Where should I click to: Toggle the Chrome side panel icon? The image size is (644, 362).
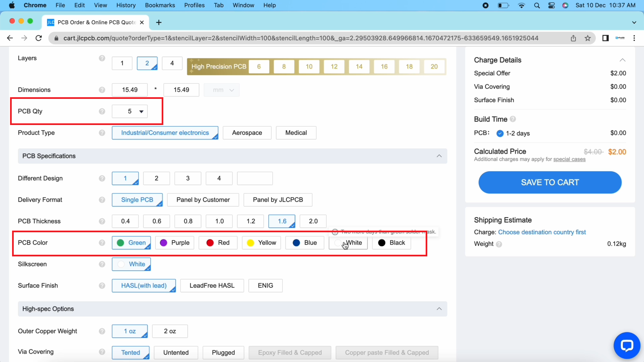pos(605,38)
